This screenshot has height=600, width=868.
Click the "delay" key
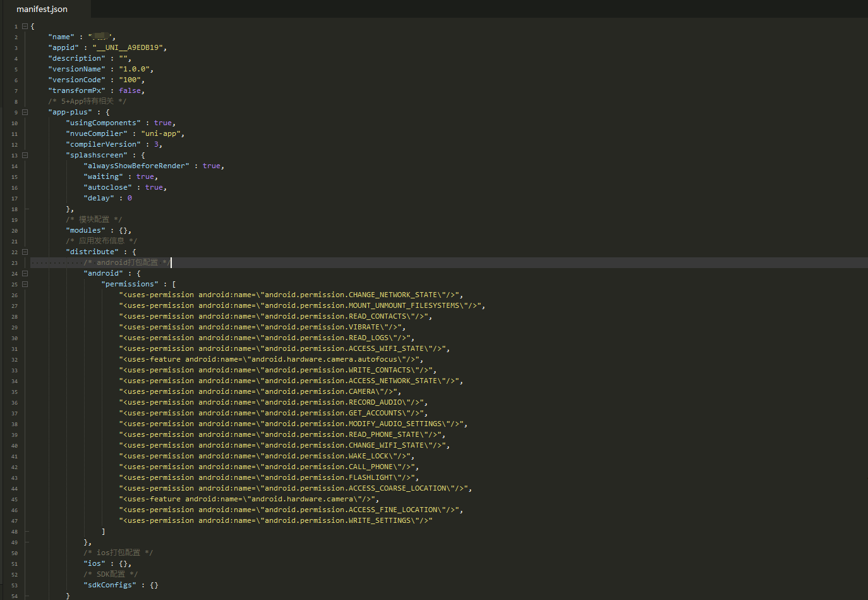99,198
